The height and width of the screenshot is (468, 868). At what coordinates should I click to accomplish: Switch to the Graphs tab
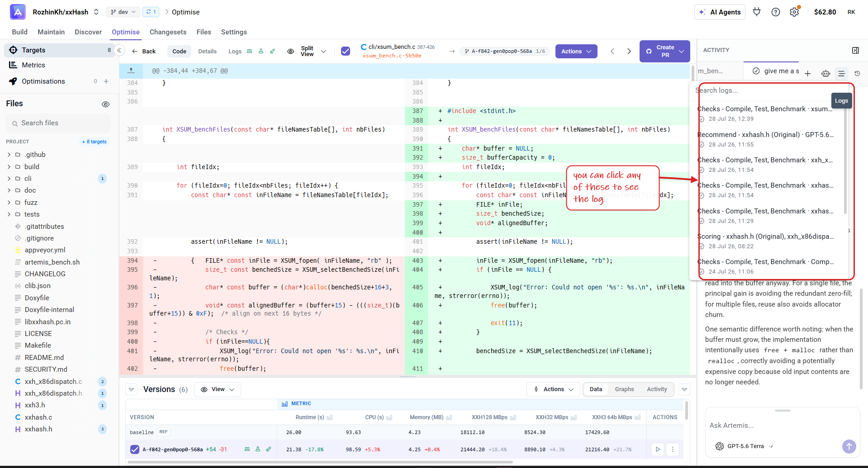[624, 389]
